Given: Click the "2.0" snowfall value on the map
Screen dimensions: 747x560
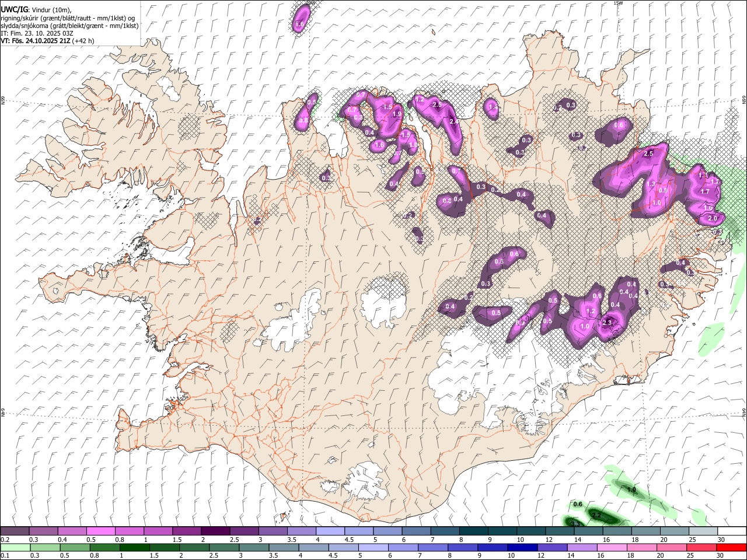Looking at the screenshot, I should [x=712, y=218].
